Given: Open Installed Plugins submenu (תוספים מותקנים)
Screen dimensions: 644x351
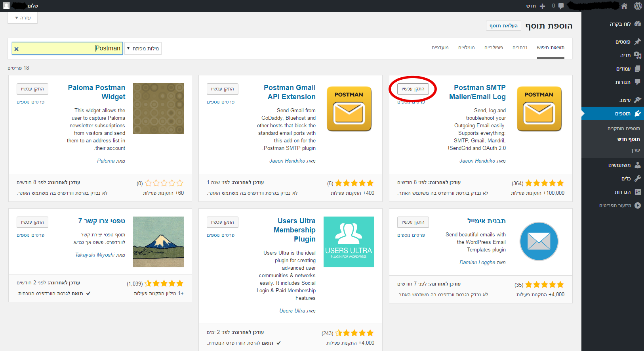Looking at the screenshot, I should tap(623, 129).
